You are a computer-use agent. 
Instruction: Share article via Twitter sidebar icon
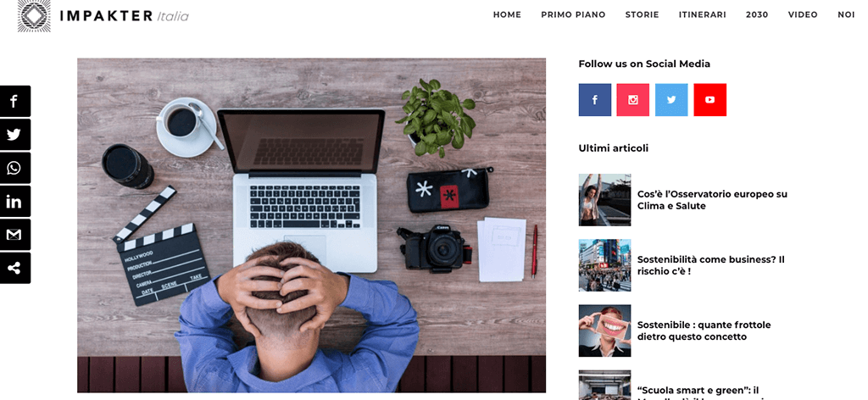point(15,135)
